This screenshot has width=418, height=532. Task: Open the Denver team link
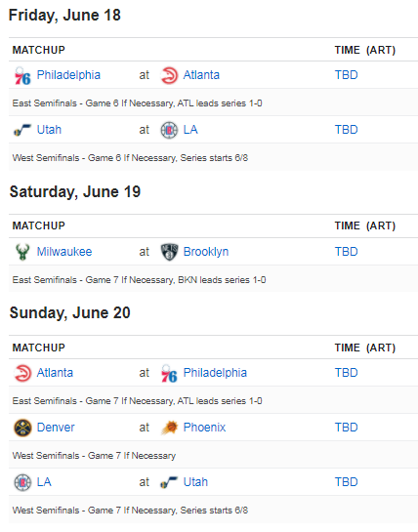click(x=56, y=428)
